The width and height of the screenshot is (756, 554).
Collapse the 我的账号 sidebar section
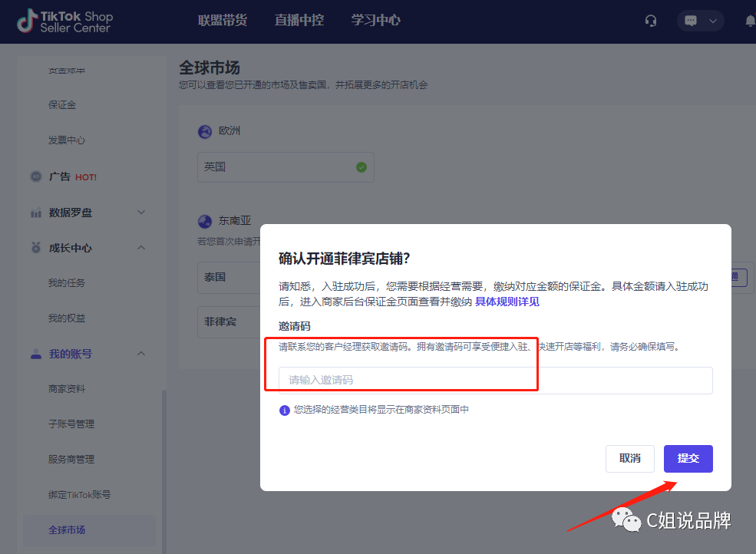[140, 354]
